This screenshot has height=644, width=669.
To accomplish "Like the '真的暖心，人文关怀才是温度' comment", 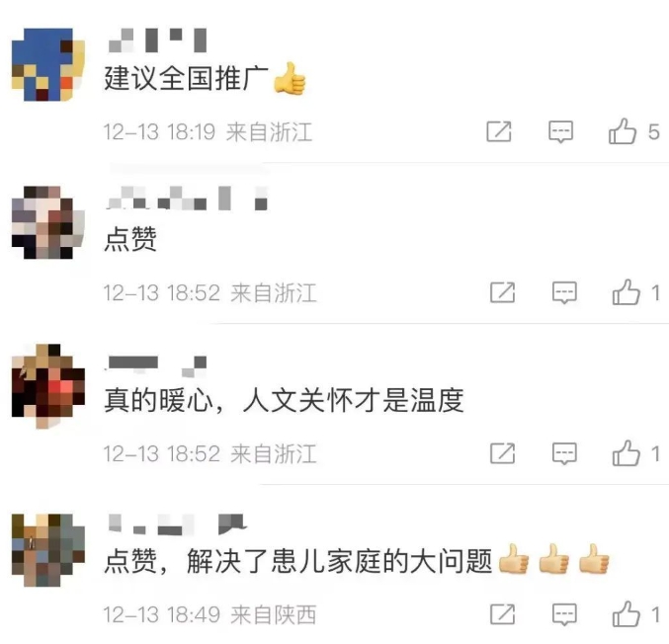I will (x=627, y=453).
